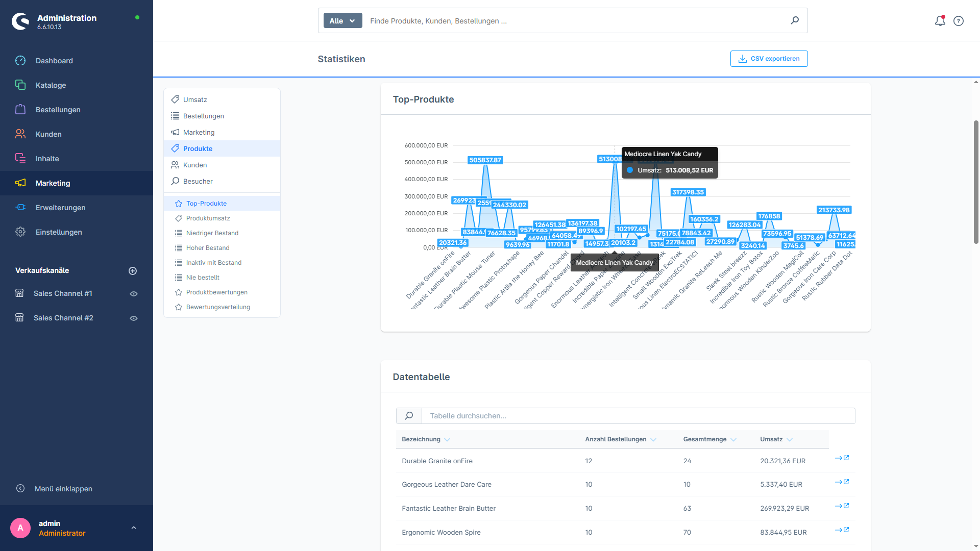Click the Kunden sidebar icon
The image size is (980, 551).
(20, 134)
